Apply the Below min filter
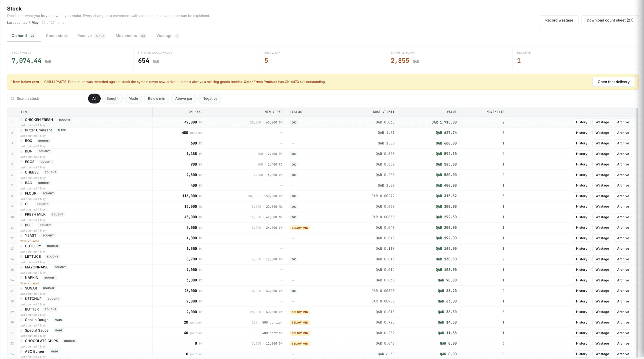The image size is (644, 359). tap(156, 99)
